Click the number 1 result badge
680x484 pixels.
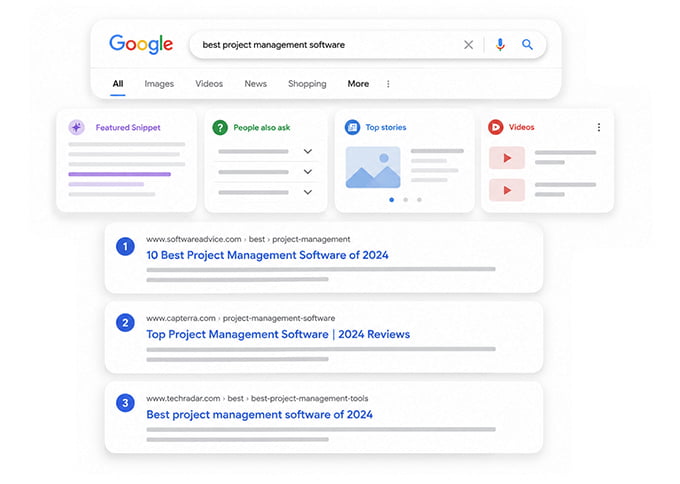(125, 247)
